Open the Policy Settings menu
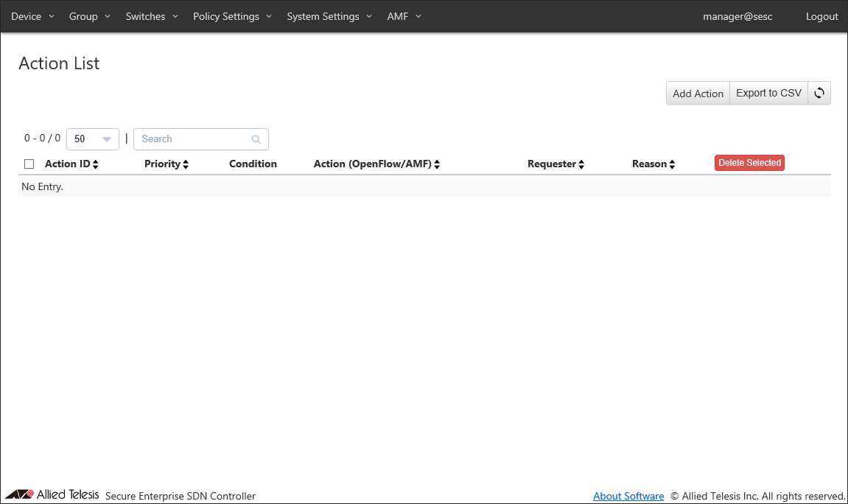 (233, 16)
